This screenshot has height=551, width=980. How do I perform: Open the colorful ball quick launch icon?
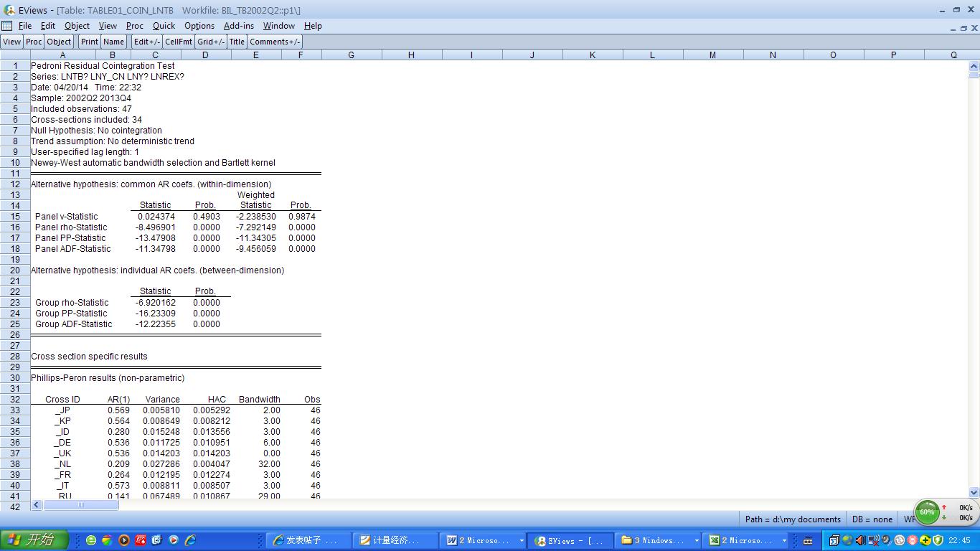coord(107,540)
